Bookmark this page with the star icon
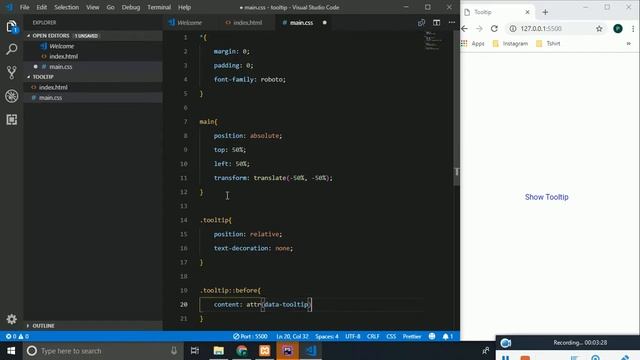The image size is (640, 360). (x=599, y=29)
